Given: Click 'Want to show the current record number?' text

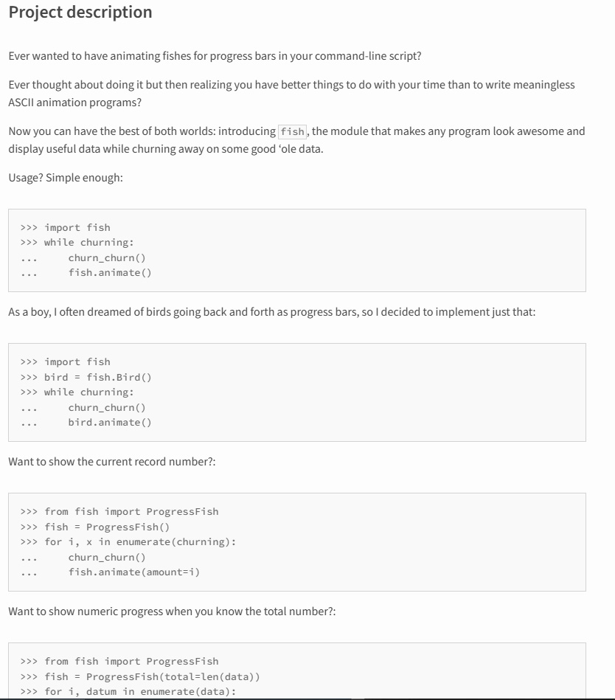Looking at the screenshot, I should click(x=111, y=462).
